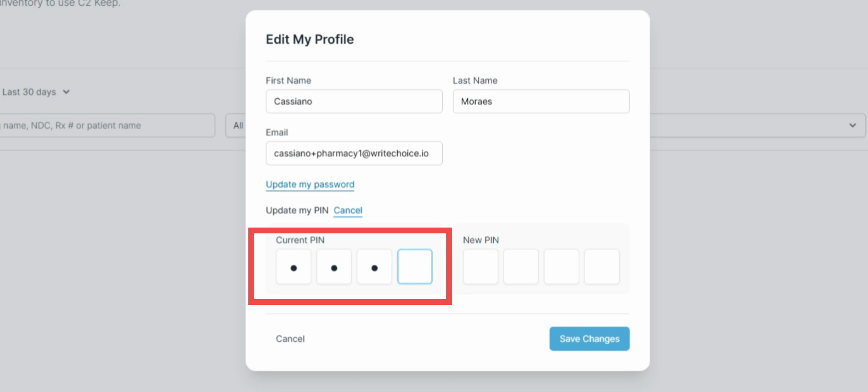868x392 pixels.
Task: Select the Last Name field showing Moraes
Action: [541, 102]
